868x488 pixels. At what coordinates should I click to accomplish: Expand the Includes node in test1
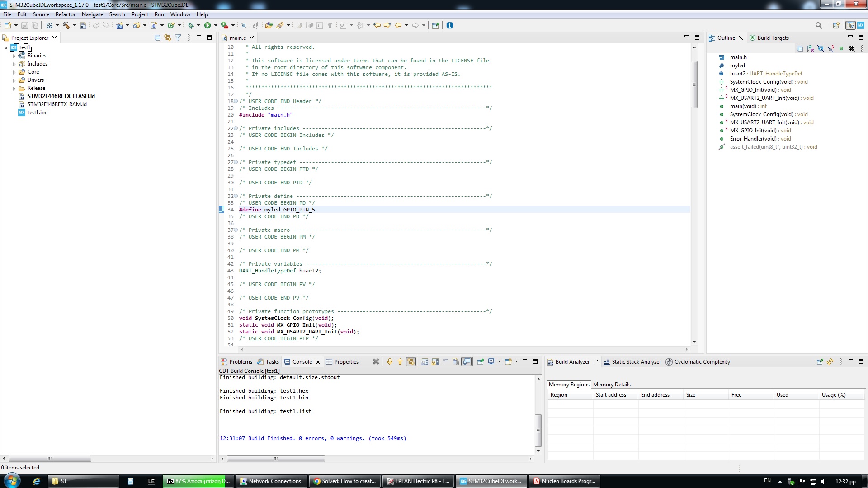pos(14,64)
